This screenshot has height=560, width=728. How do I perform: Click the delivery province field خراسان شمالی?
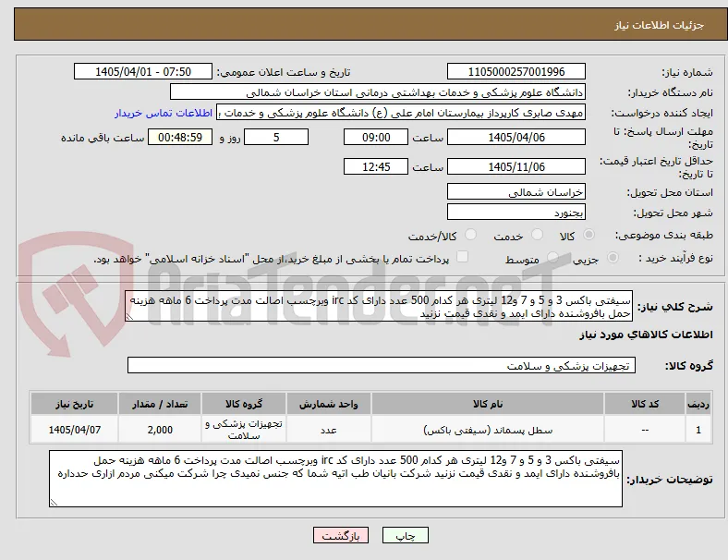516,192
